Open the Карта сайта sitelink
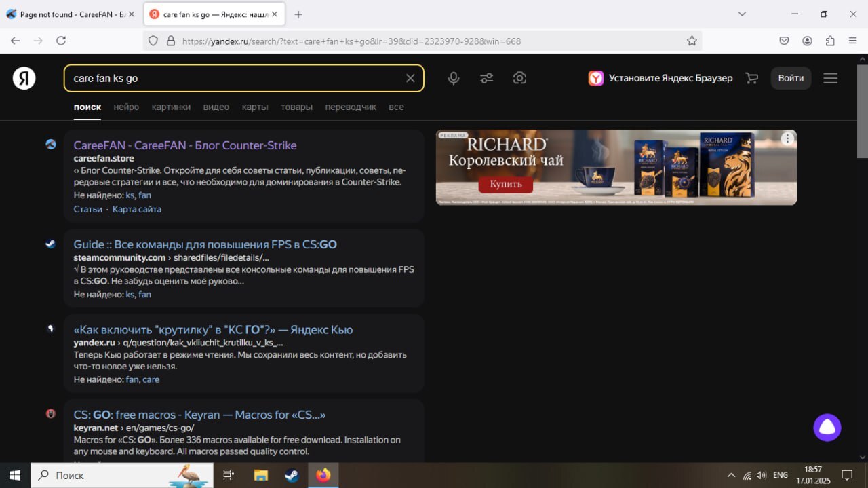The height and width of the screenshot is (488, 868). click(x=137, y=209)
